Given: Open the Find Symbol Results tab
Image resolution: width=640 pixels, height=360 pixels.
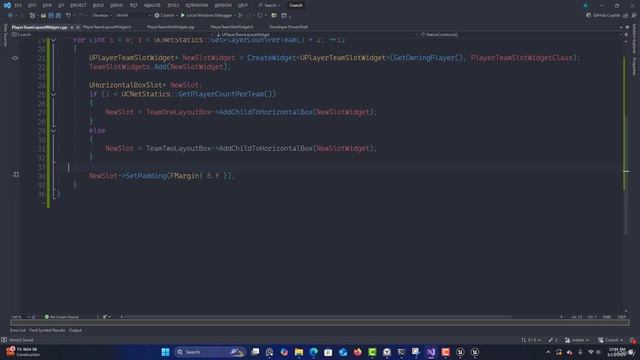Looking at the screenshot, I should tap(47, 330).
